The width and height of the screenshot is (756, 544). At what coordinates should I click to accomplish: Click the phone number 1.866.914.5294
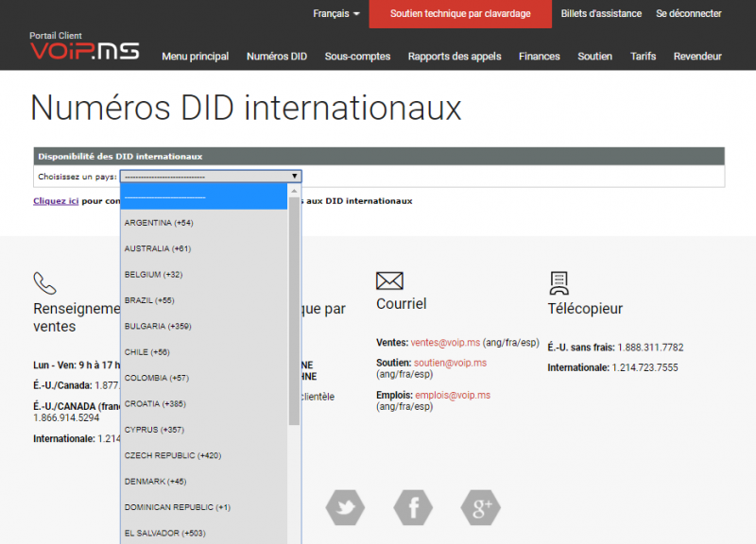coord(66,417)
